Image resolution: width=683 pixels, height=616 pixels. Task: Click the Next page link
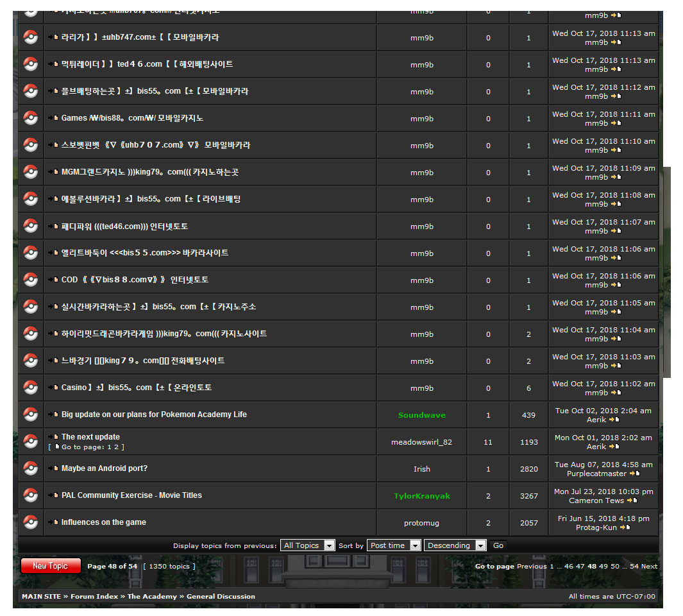coord(649,567)
